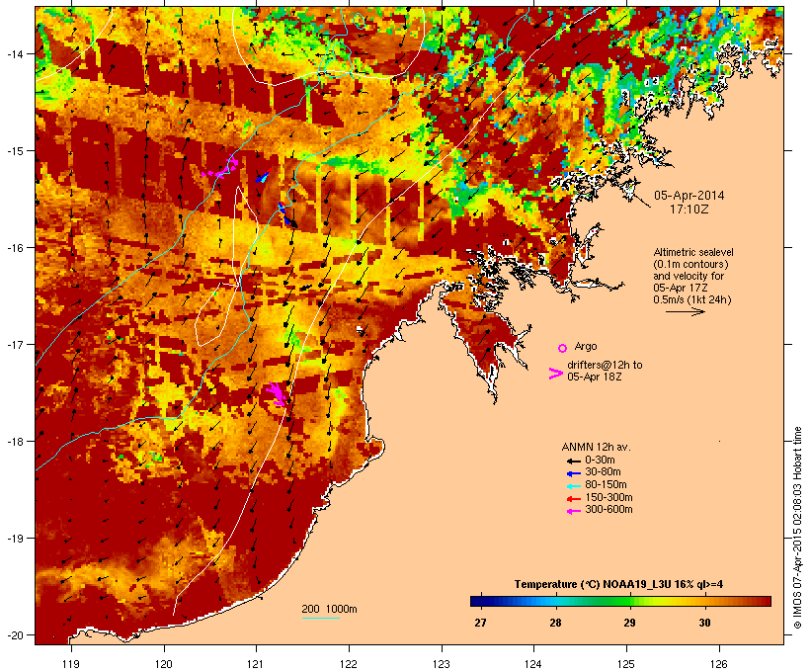Click the 'Altimetric sealevel' caption
Screen dimensions: 810x672
tap(693, 252)
